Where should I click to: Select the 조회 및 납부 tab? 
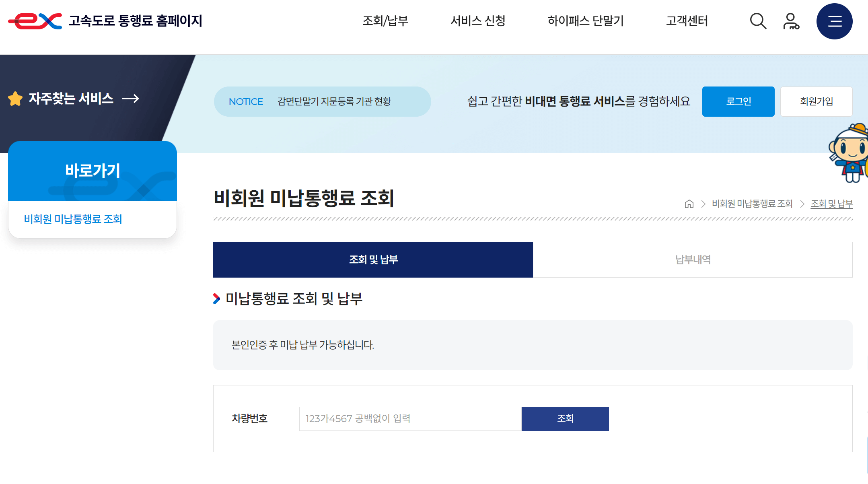coord(372,260)
